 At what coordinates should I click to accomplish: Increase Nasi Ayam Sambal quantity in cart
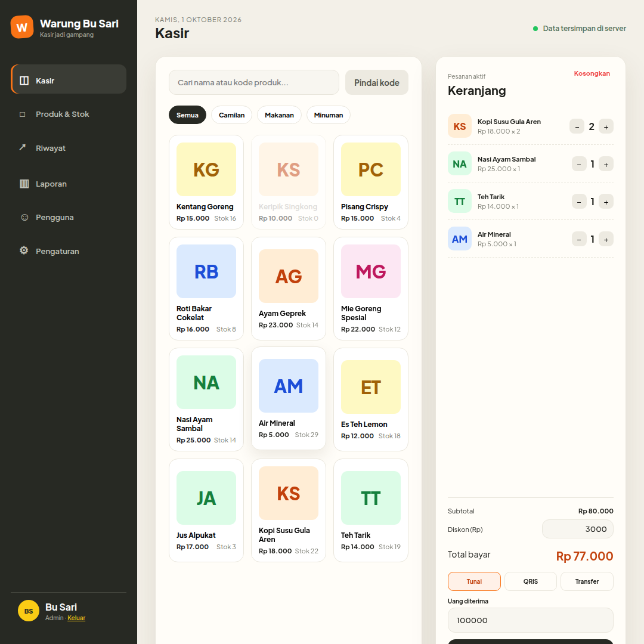[x=606, y=164]
